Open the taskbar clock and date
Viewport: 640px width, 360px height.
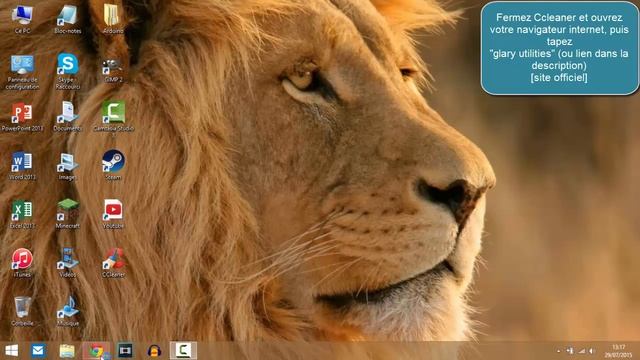tap(618, 351)
